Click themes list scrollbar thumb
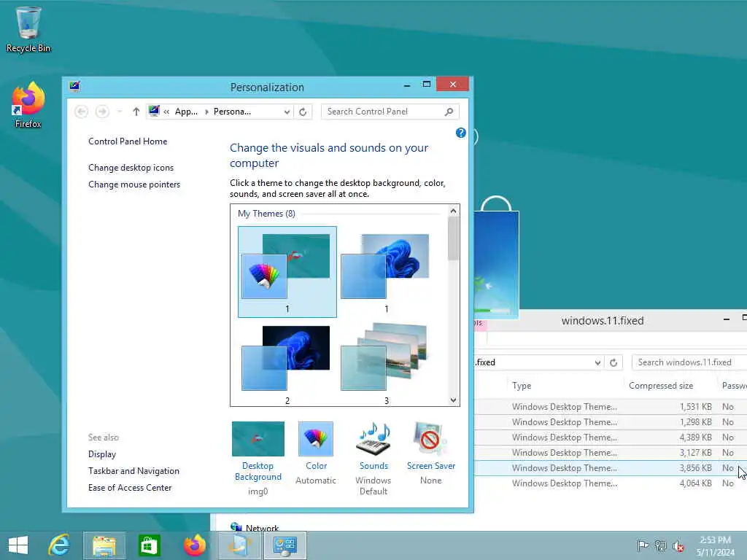The height and width of the screenshot is (560, 747). tap(454, 238)
